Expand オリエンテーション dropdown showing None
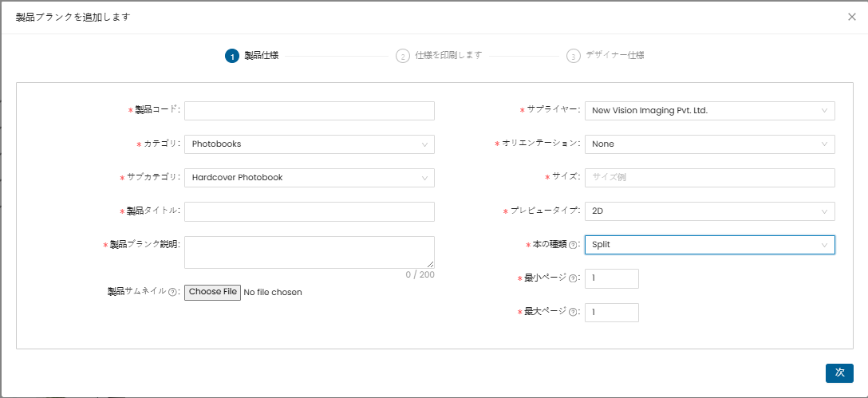Viewport: 868px width, 398px height. coord(709,144)
